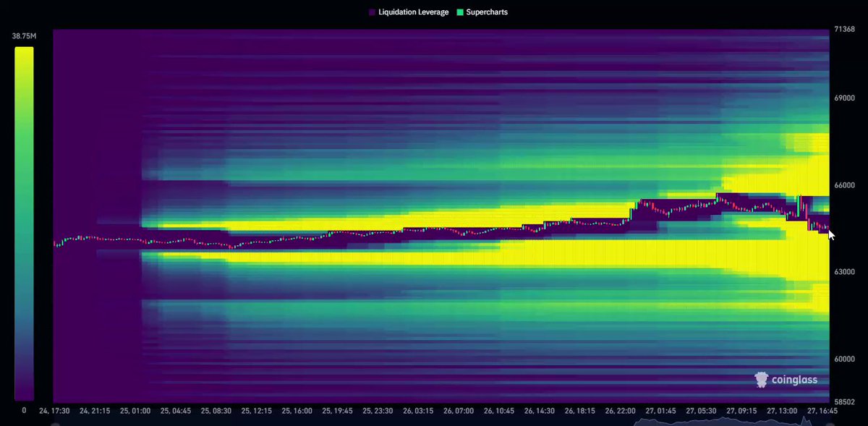
Task: Click the 27, 05:30 time axis label
Action: pyautogui.click(x=701, y=411)
